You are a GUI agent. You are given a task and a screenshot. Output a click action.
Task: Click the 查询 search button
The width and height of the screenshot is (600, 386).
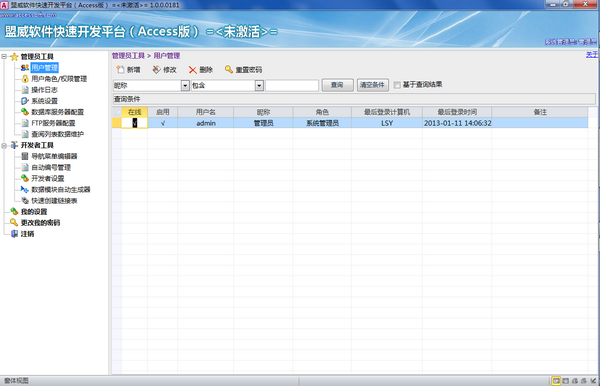pyautogui.click(x=337, y=85)
